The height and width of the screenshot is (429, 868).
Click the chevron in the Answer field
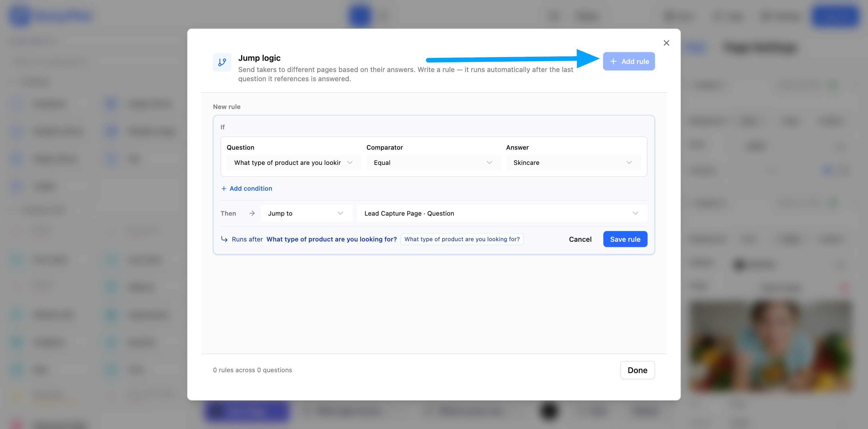tap(629, 163)
